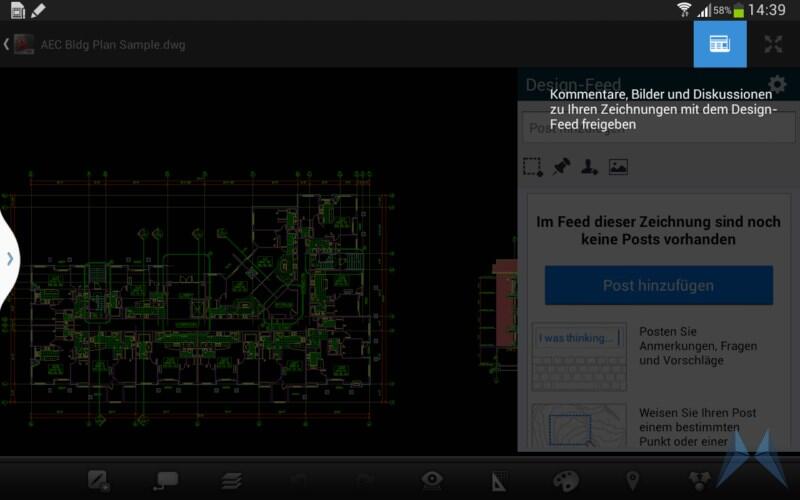Open the draw and edit tools

click(98, 480)
